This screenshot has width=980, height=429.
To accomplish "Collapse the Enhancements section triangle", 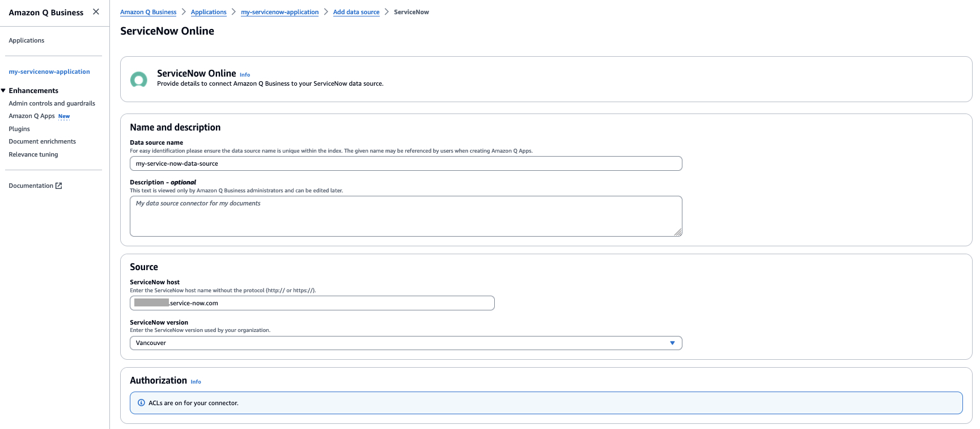I will pyautogui.click(x=3, y=91).
